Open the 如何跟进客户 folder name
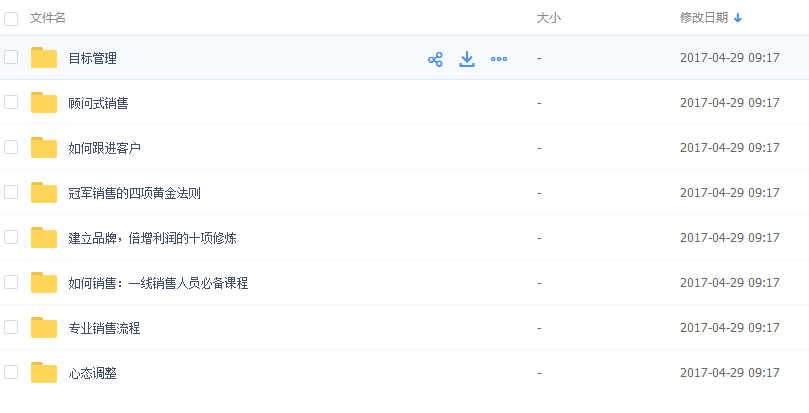 point(104,148)
